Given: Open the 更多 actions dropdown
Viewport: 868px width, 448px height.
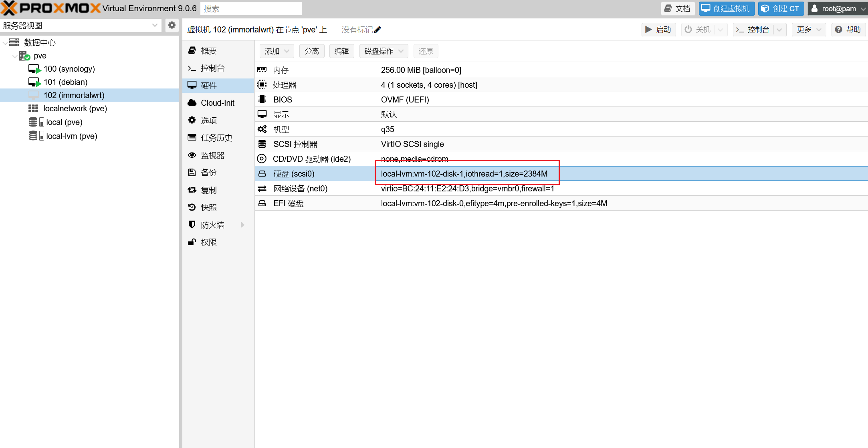Looking at the screenshot, I should coord(809,30).
